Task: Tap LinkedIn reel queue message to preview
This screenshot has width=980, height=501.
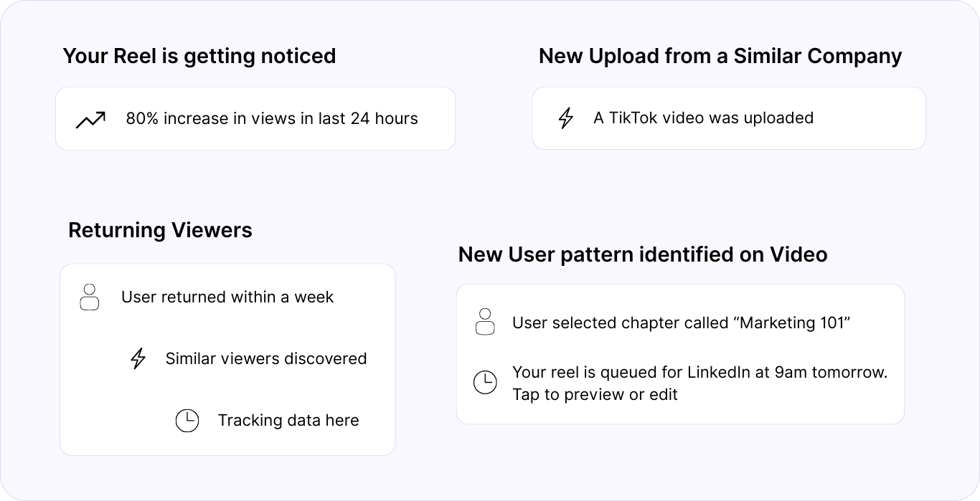Action: point(699,383)
